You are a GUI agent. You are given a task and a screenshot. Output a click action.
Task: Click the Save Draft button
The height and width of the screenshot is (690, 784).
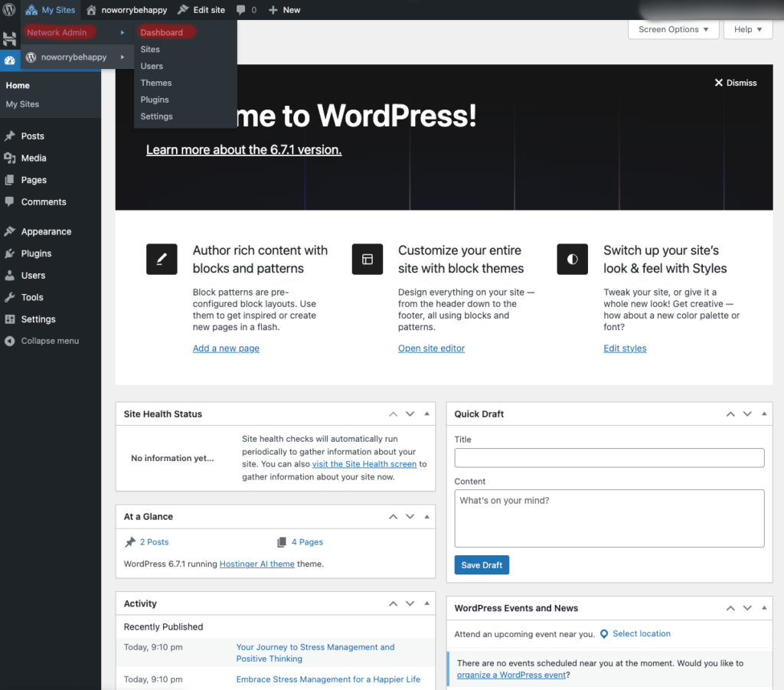[482, 565]
